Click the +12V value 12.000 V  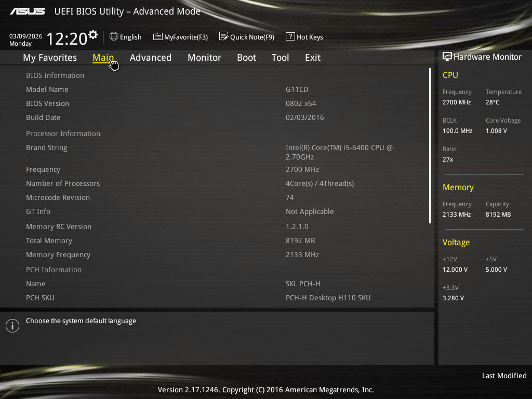point(455,270)
